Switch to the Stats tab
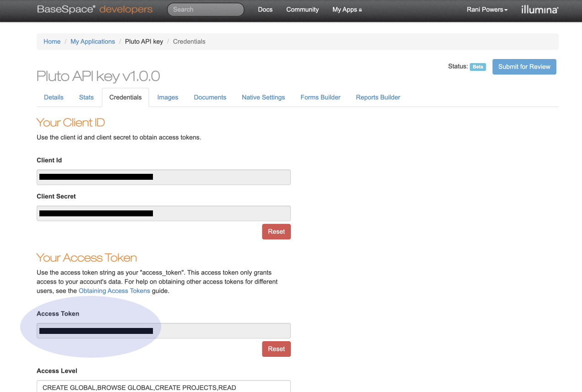 coord(86,97)
